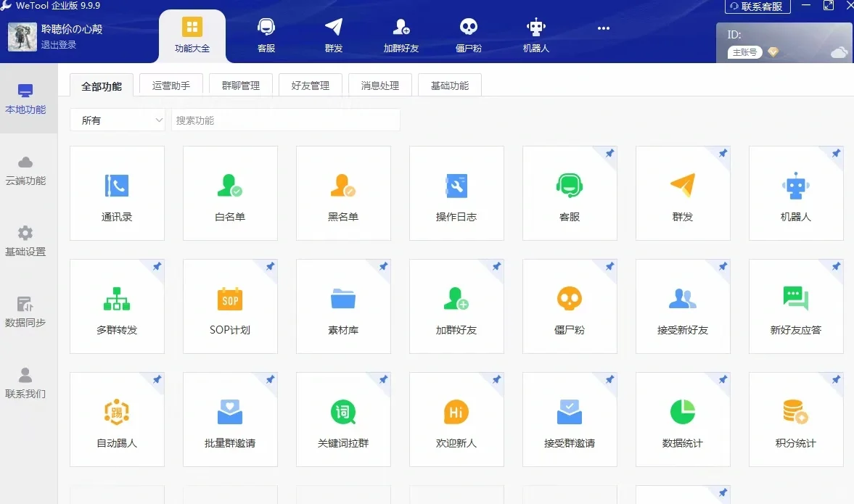Select the 多群转发 multi-group forwarding tool
854x504 pixels.
click(x=117, y=306)
